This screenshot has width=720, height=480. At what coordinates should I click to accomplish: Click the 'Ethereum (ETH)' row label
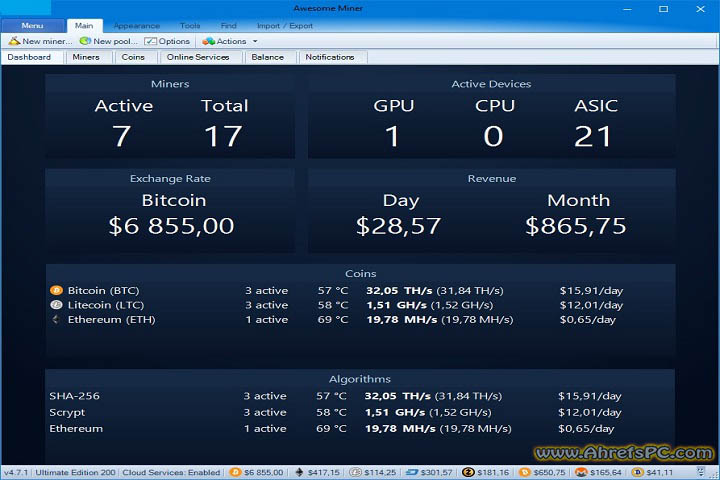click(112, 320)
